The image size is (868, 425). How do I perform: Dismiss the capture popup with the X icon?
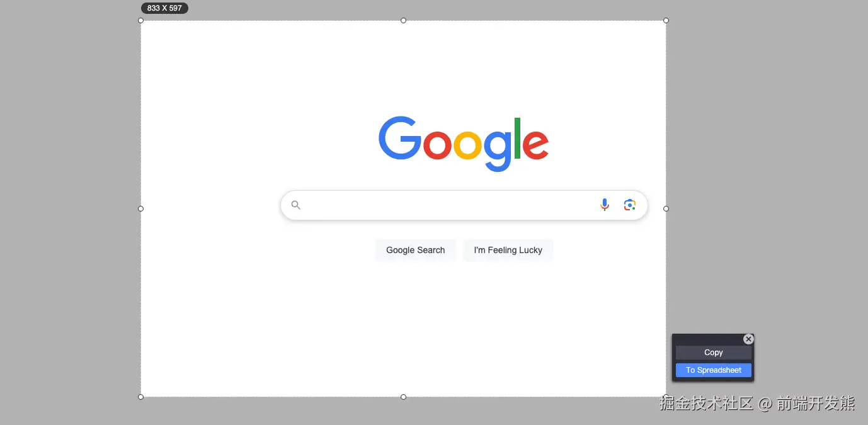click(x=748, y=339)
